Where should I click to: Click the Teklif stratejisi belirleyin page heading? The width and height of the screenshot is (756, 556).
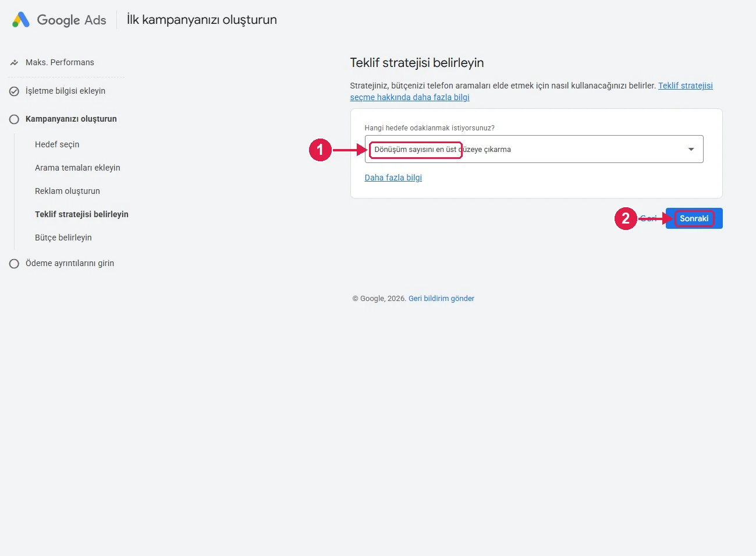[x=417, y=63]
